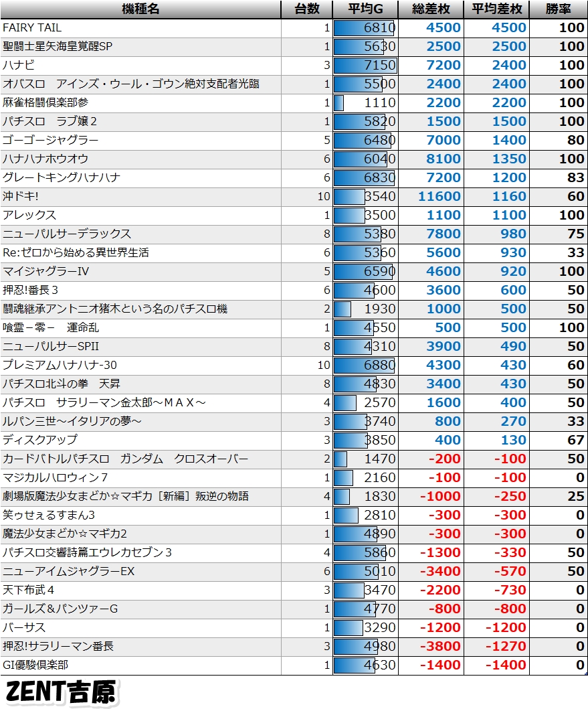The height and width of the screenshot is (709, 588).
Task: Click Re:ゼロから始める異世界生活 name cell
Action: 76,253
